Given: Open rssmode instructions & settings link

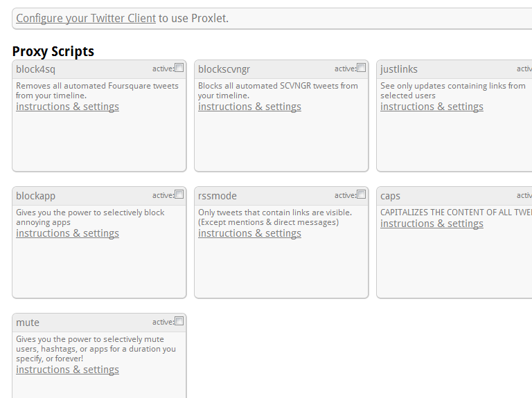Looking at the screenshot, I should tap(249, 233).
